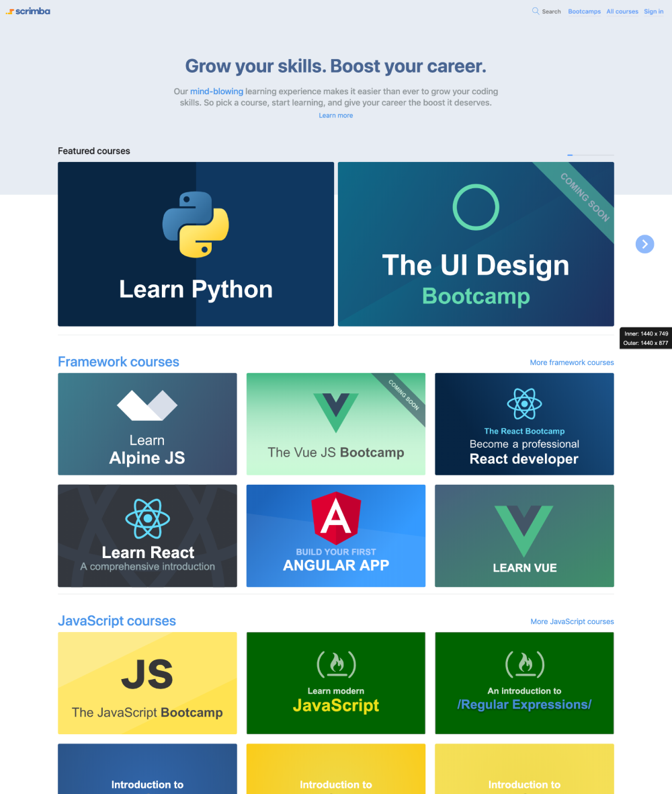Open the All courses navigation item
The image size is (672, 794).
(x=622, y=11)
